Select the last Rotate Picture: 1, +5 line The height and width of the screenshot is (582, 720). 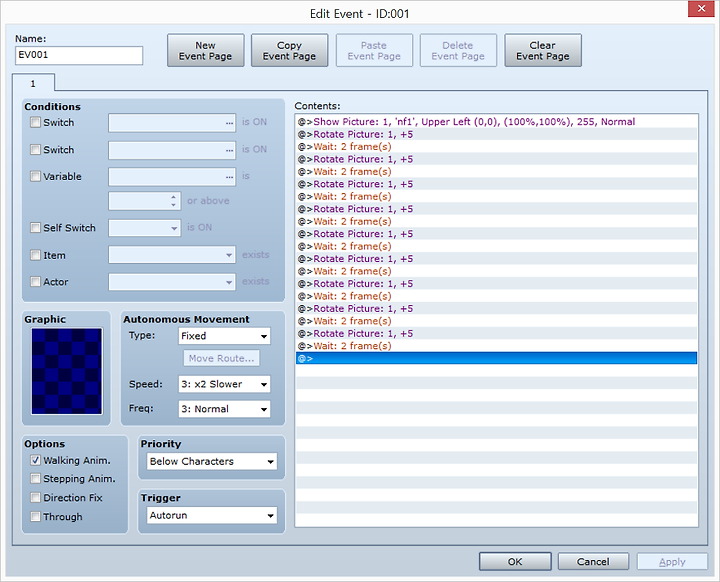[x=496, y=333]
